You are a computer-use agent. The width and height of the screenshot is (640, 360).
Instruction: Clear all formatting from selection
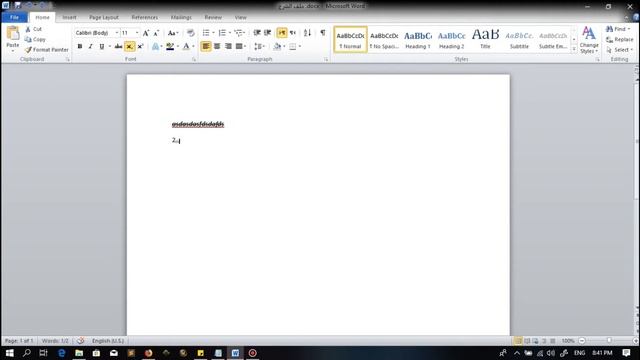[191, 33]
